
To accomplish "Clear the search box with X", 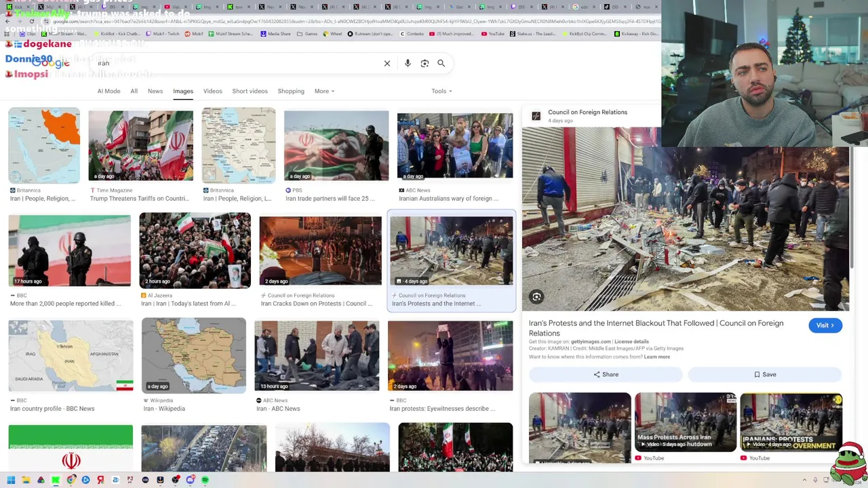I will click(x=387, y=63).
